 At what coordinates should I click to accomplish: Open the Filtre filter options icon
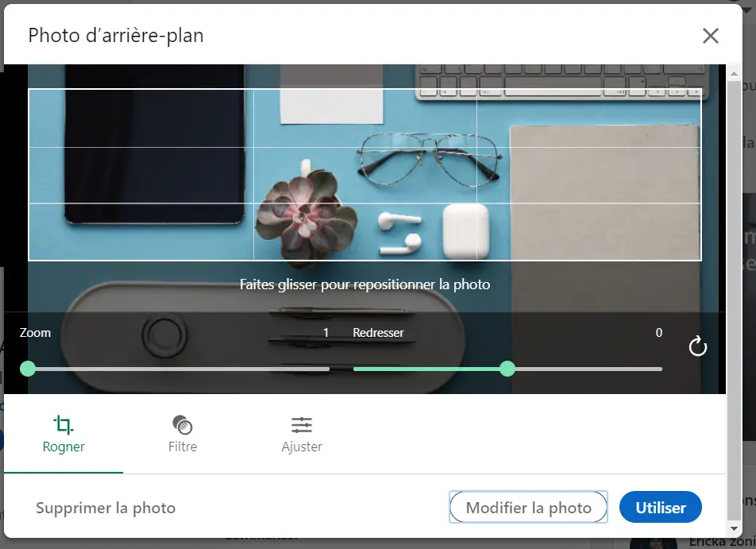pos(183,426)
